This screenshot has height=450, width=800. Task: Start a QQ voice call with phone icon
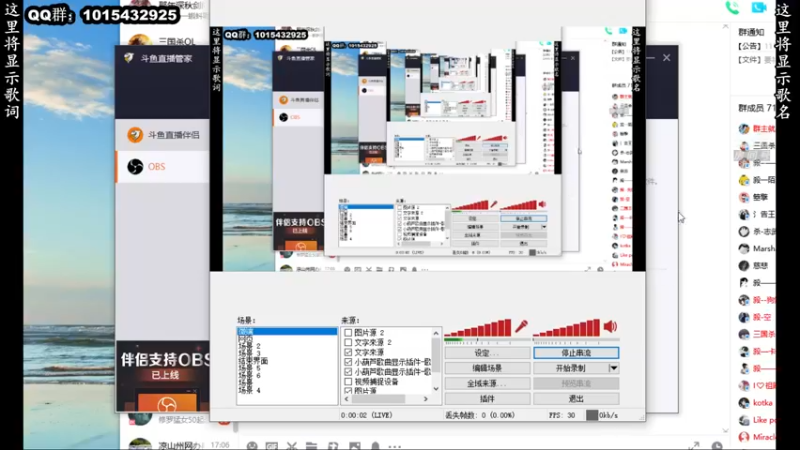coord(733,7)
